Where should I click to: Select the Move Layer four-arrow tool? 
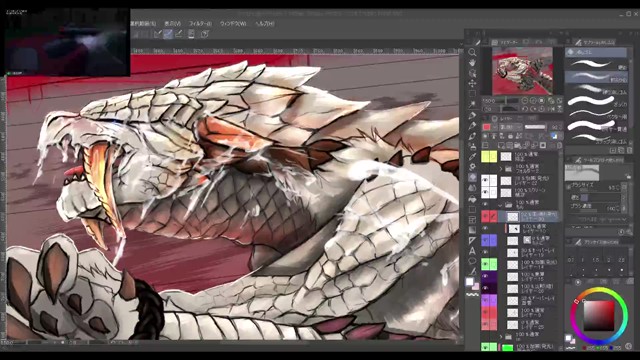[x=472, y=83]
